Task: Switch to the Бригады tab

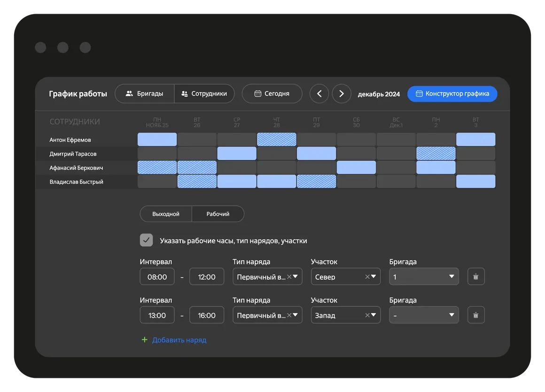Action: tap(145, 94)
